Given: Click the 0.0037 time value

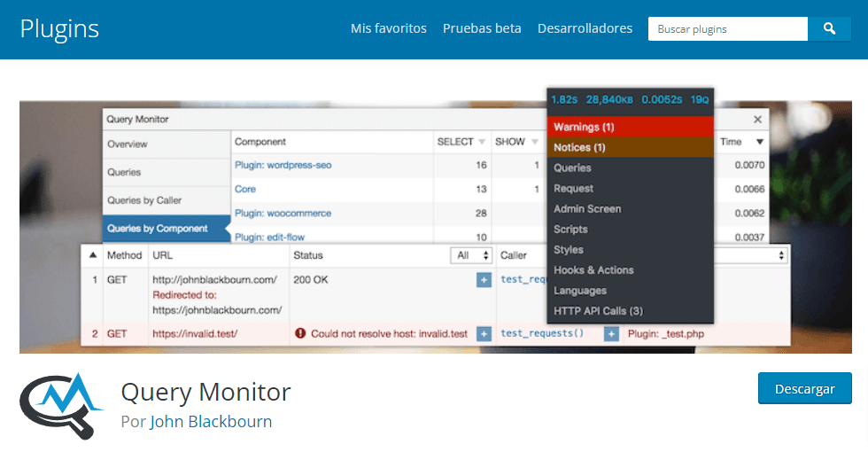Looking at the screenshot, I should pos(749,238).
